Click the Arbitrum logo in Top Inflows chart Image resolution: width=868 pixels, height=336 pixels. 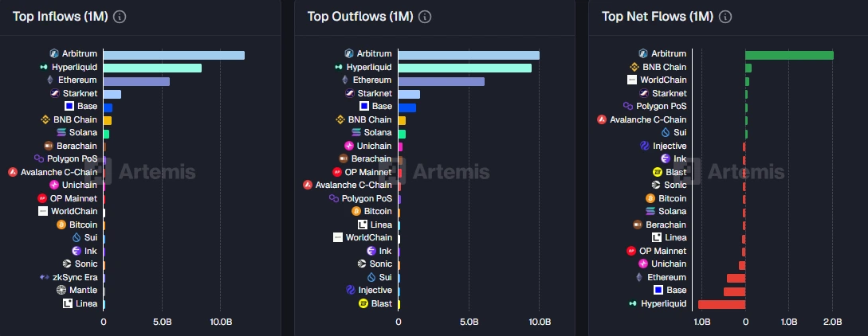(x=54, y=54)
